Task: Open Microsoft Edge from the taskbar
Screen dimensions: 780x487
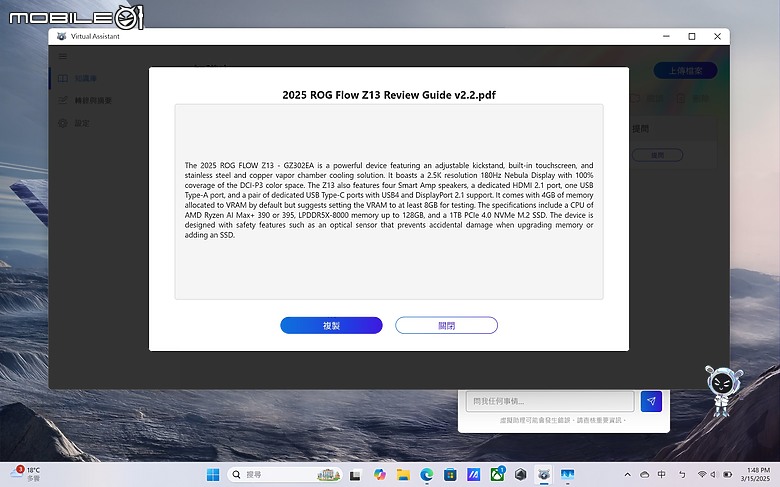Action: click(x=426, y=475)
